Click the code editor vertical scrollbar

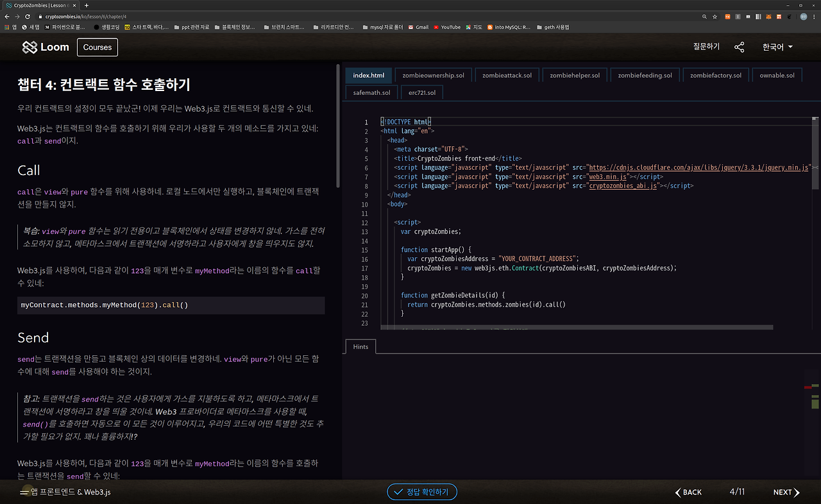click(x=815, y=154)
